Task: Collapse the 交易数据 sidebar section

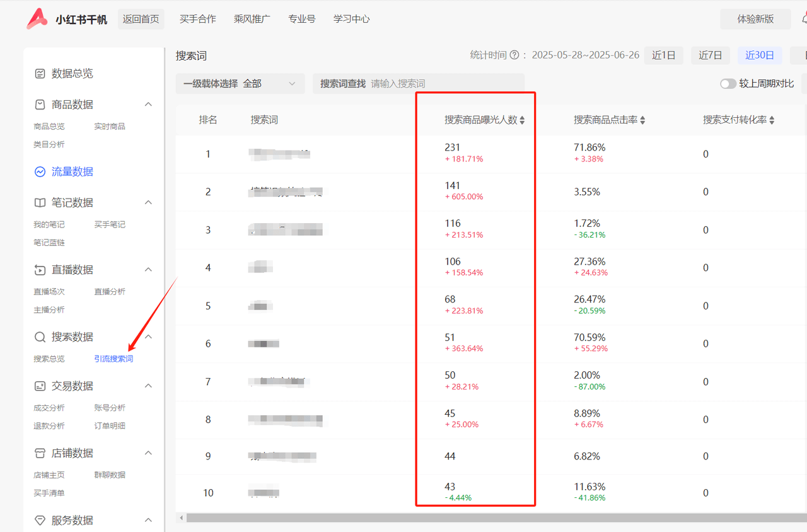Action: pyautogui.click(x=148, y=385)
